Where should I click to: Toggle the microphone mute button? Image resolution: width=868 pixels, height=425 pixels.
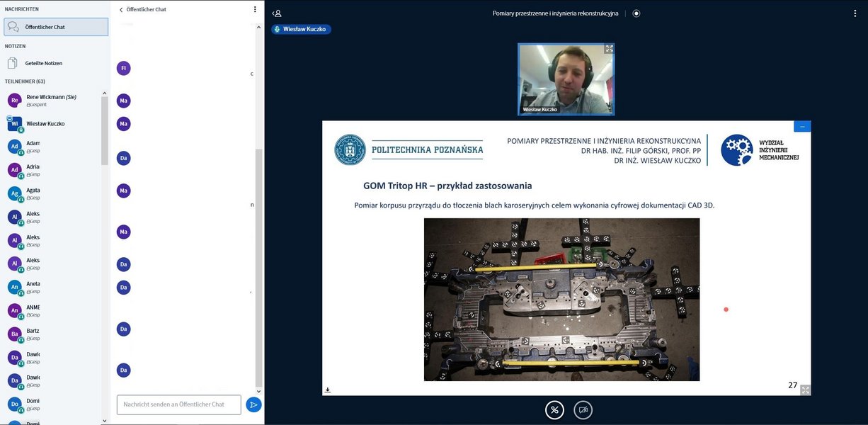click(554, 409)
